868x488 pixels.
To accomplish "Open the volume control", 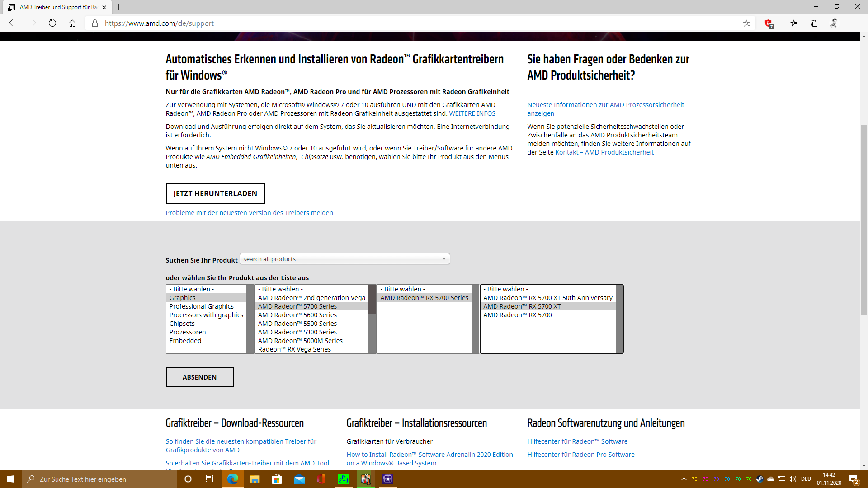I will pos(792,479).
